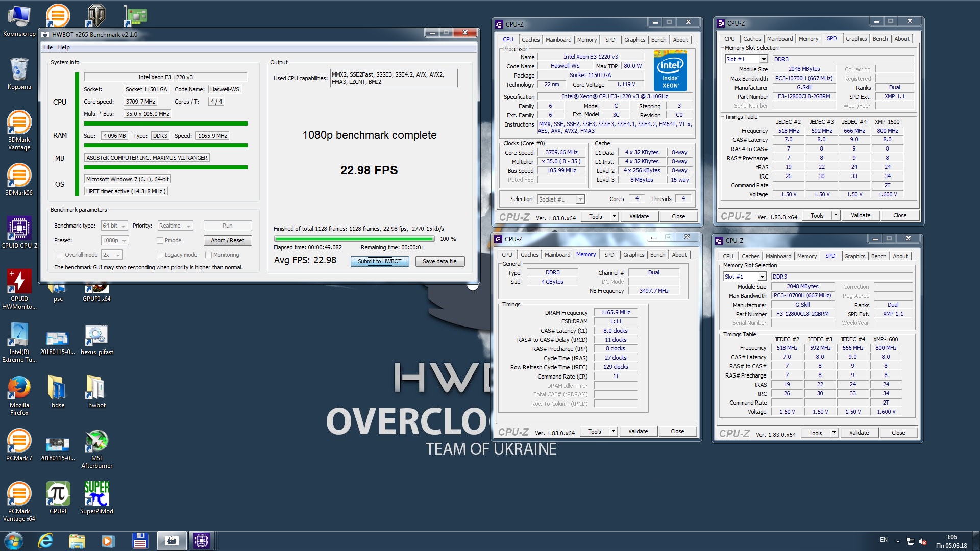980x551 pixels.
Task: Open the hwbot folder icon
Action: [96, 392]
